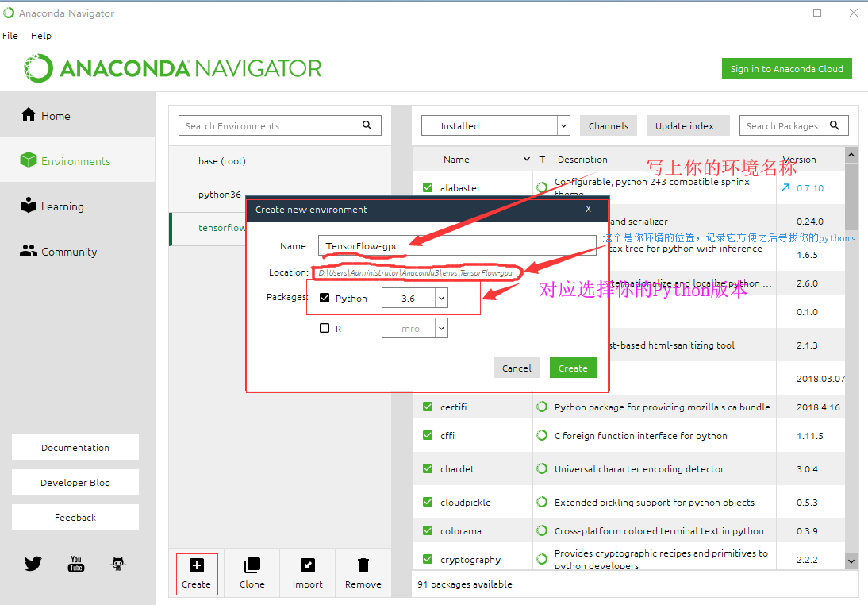868x605 pixels.
Task: Click the colorama package status circle
Action: (x=542, y=530)
